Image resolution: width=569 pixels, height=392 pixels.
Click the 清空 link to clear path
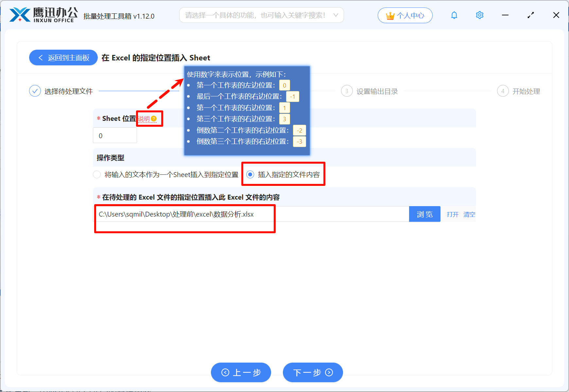469,214
